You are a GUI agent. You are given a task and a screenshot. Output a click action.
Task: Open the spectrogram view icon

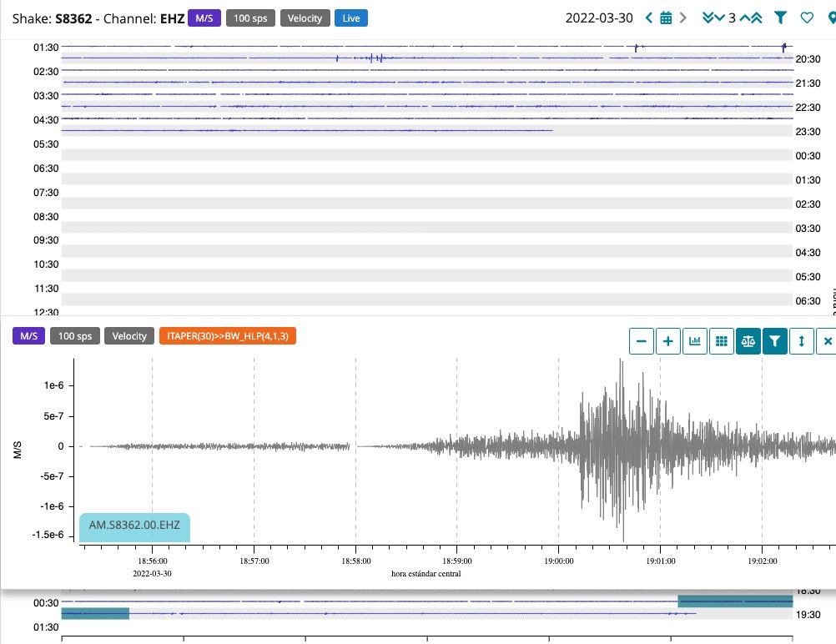[x=695, y=341]
